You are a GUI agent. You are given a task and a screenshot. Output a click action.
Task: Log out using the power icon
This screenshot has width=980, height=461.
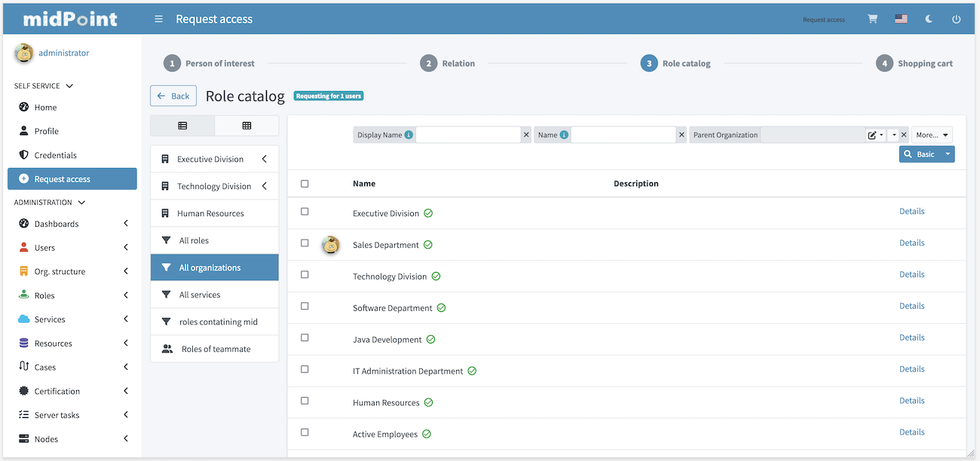956,18
